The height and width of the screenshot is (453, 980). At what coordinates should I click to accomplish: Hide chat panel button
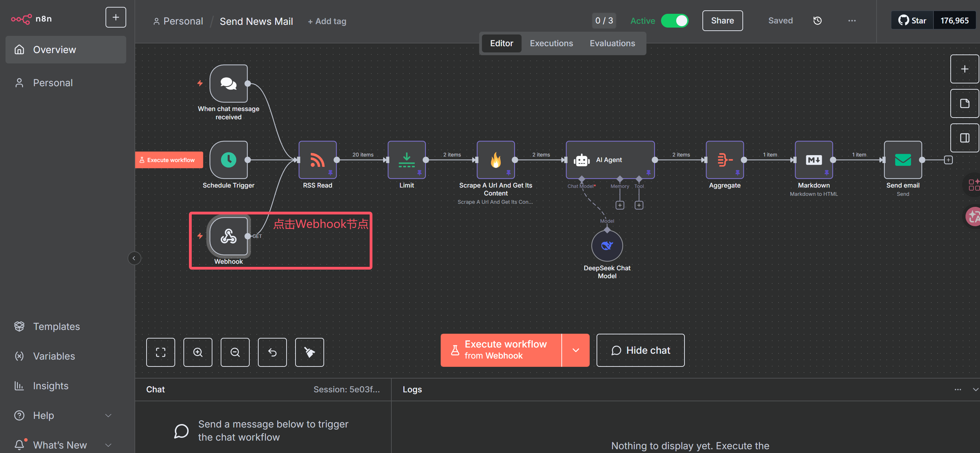[640, 350]
